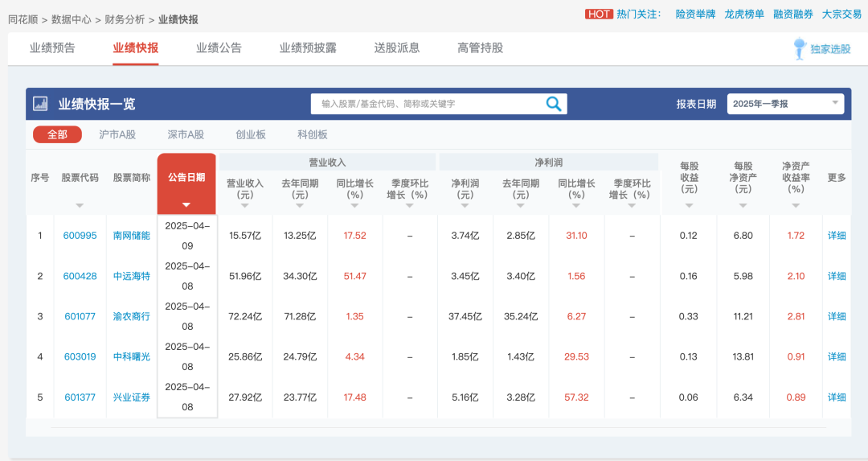Click the 独家选股 mascot icon
868x461 pixels.
coord(800,49)
